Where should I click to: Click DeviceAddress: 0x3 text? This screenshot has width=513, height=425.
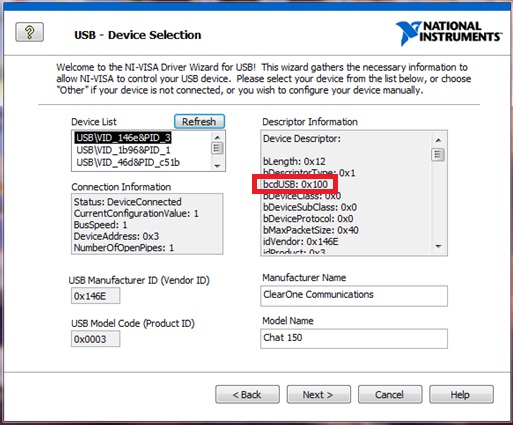tap(116, 236)
